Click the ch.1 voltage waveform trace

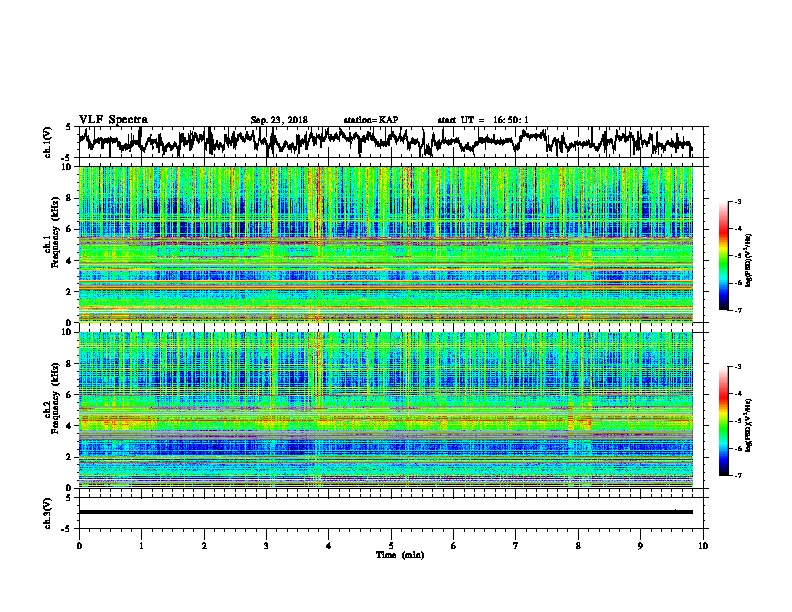click(x=385, y=141)
